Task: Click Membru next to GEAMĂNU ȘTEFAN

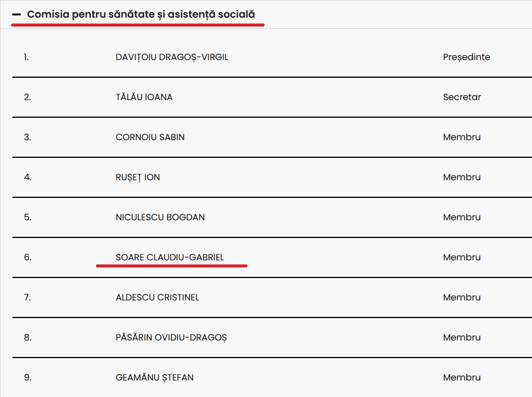Action: (461, 378)
